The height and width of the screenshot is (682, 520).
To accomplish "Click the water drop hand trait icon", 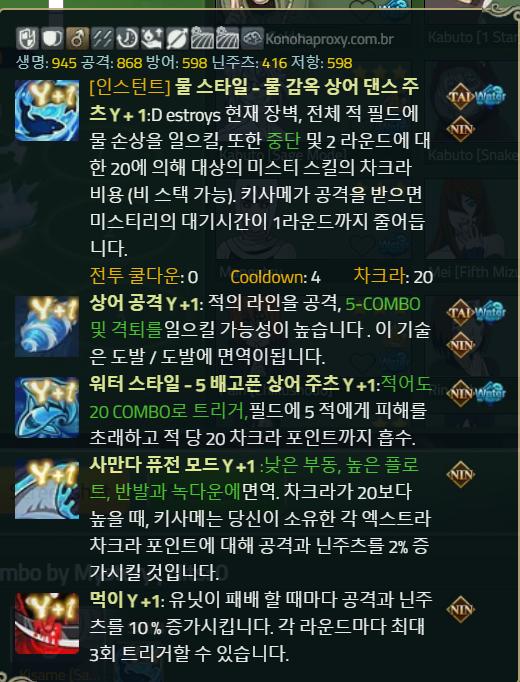I will click(152, 38).
